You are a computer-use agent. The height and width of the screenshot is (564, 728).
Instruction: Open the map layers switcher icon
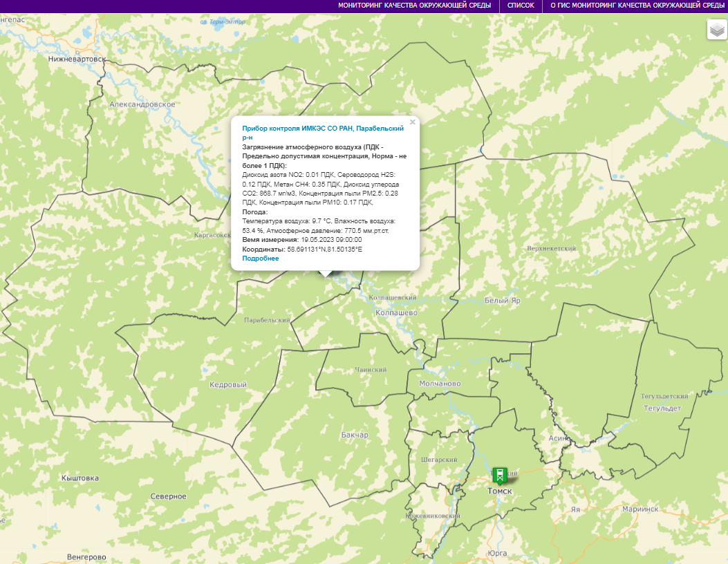[717, 30]
